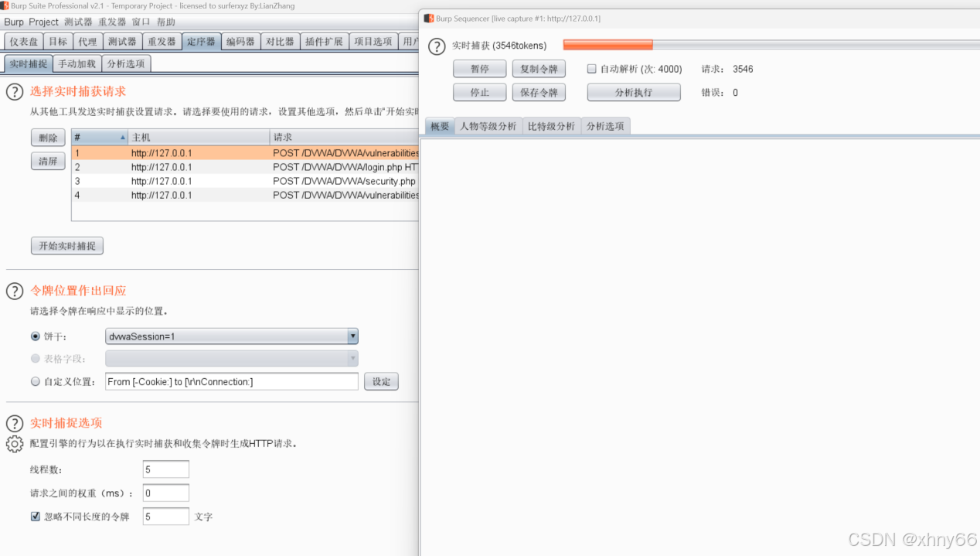Click the 删除 button
This screenshot has width=980, height=556.
pyautogui.click(x=48, y=138)
